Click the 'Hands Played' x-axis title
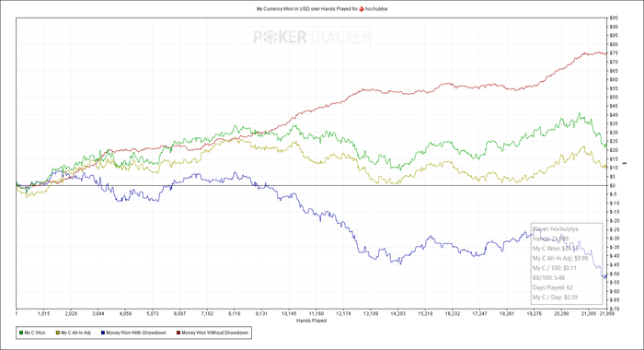Screen dimensions: 644x350 311,321
